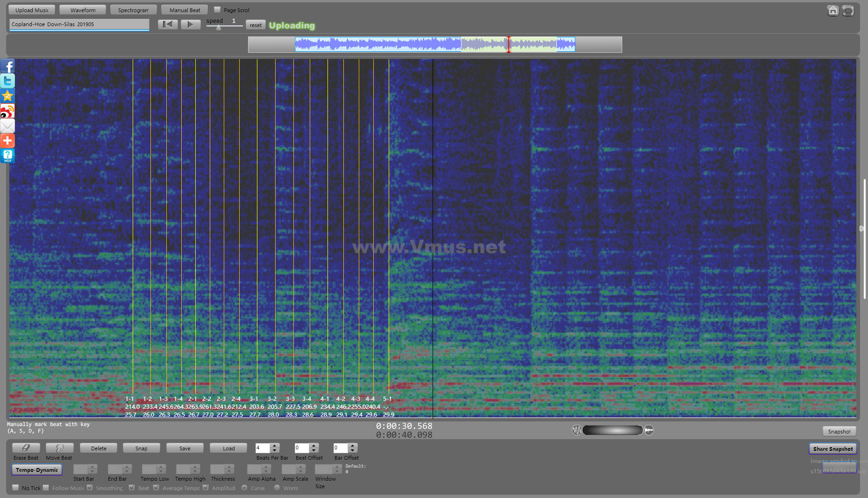Click the grayscale gradient contrast bar
Viewport: 868px width, 498px height.
coord(612,430)
